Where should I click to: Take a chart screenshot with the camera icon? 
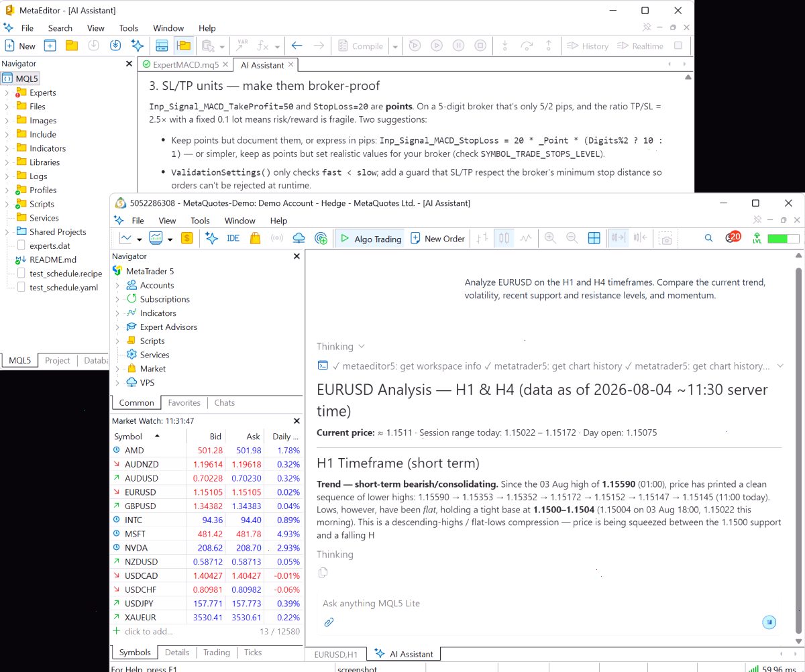665,238
